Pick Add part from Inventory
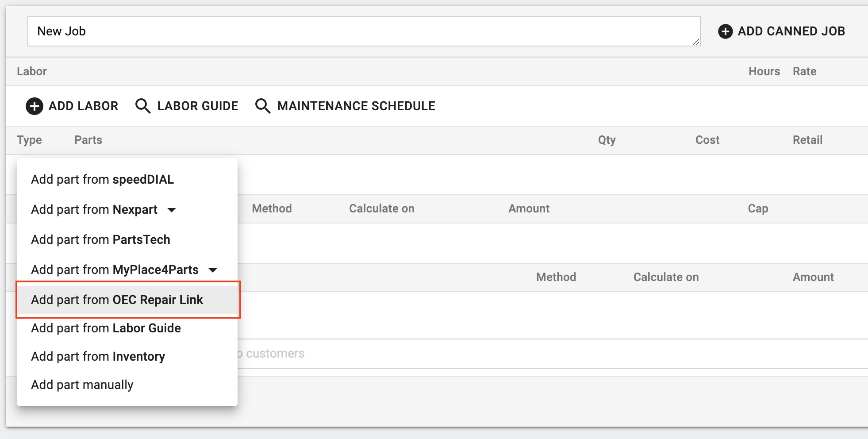Viewport: 868px width, 439px height. pyautogui.click(x=98, y=357)
